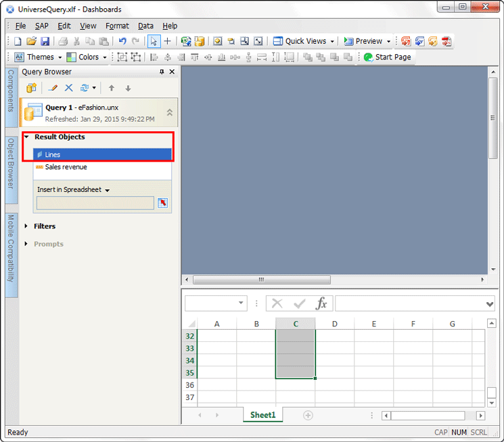504x442 pixels.
Task: Toggle the selection arrow tool in toolbar
Action: [x=154, y=41]
